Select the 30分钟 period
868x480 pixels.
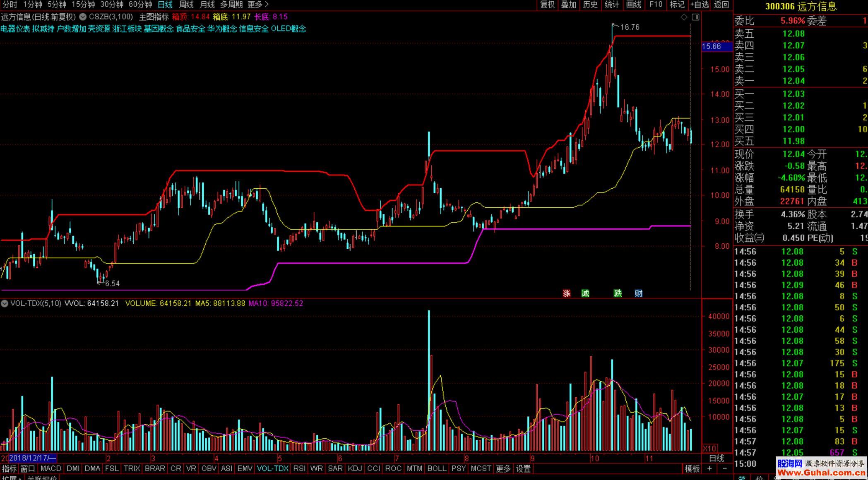(112, 5)
